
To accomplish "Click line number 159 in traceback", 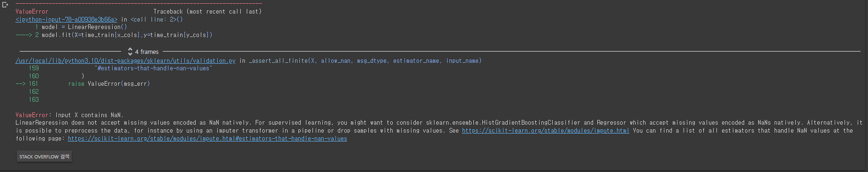I will 34,68.
